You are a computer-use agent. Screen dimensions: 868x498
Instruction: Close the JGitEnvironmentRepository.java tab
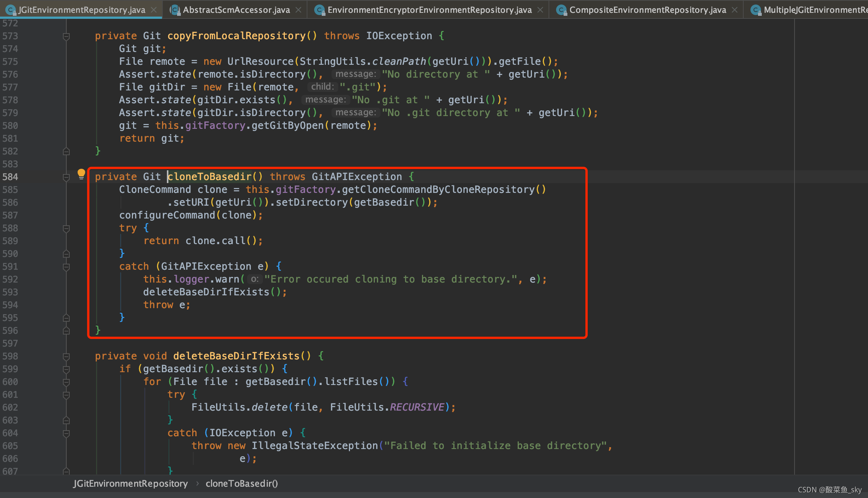pyautogui.click(x=154, y=10)
